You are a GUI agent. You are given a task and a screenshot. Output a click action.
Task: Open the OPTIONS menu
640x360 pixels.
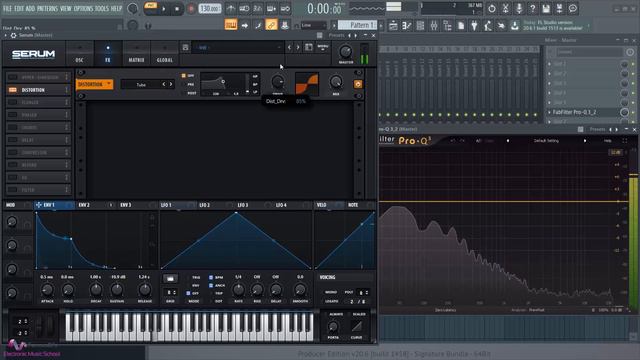pyautogui.click(x=83, y=8)
